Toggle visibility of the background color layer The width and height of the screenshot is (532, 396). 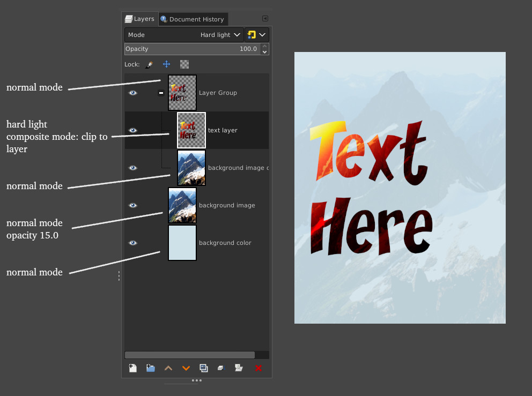point(133,243)
